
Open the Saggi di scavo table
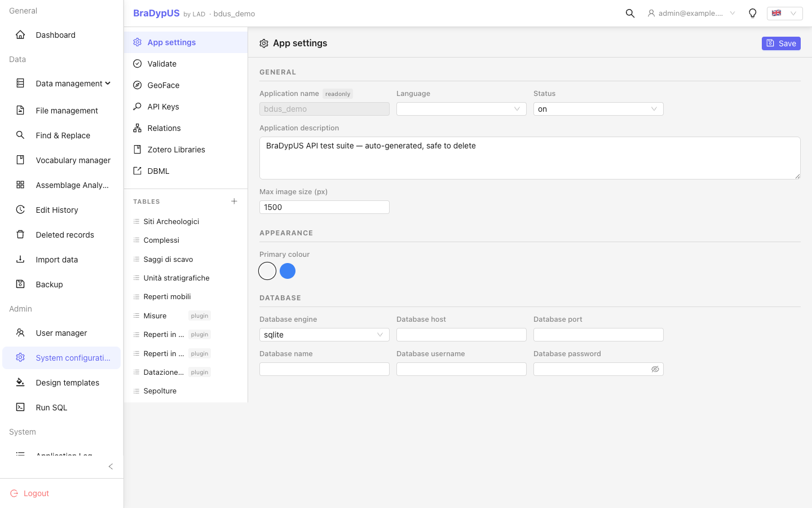[x=186, y=259]
